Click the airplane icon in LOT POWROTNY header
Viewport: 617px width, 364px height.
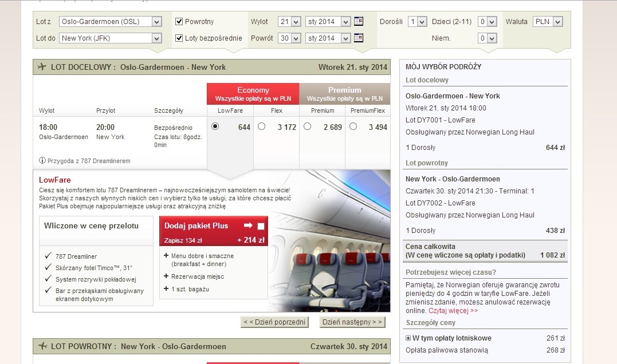(x=42, y=346)
